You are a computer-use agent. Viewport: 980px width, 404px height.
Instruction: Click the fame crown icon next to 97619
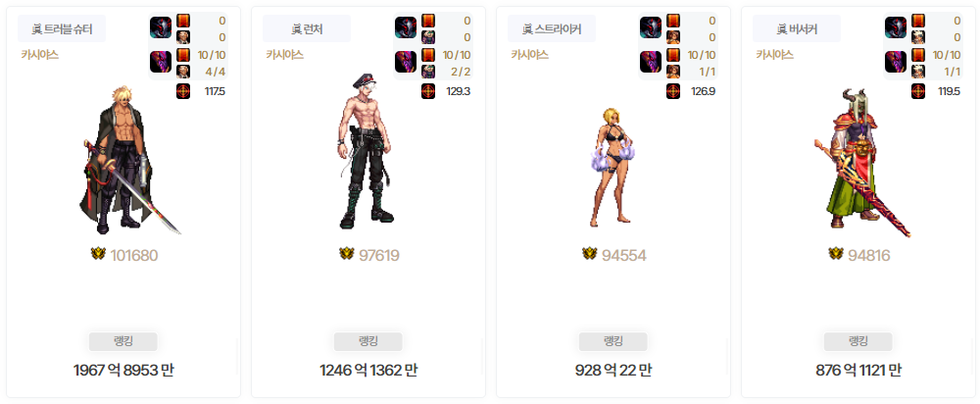pyautogui.click(x=347, y=254)
